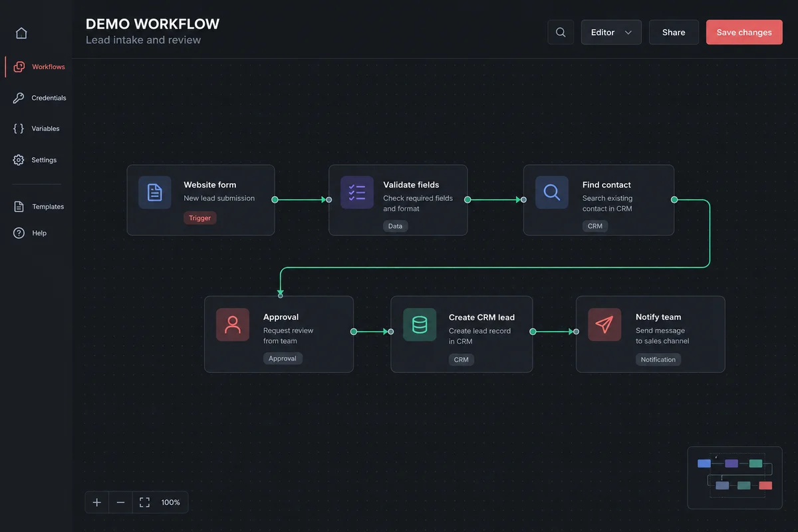Go to Help menu label
This screenshot has height=532, width=798.
[39, 233]
